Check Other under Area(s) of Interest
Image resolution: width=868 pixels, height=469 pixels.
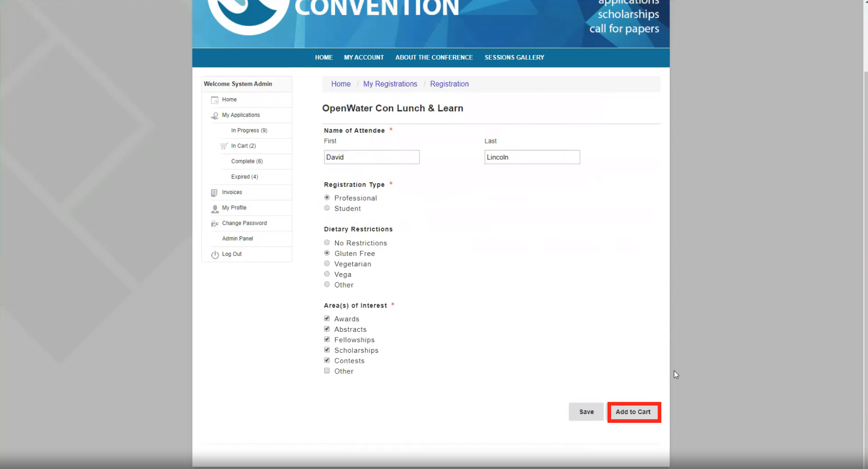[327, 371]
